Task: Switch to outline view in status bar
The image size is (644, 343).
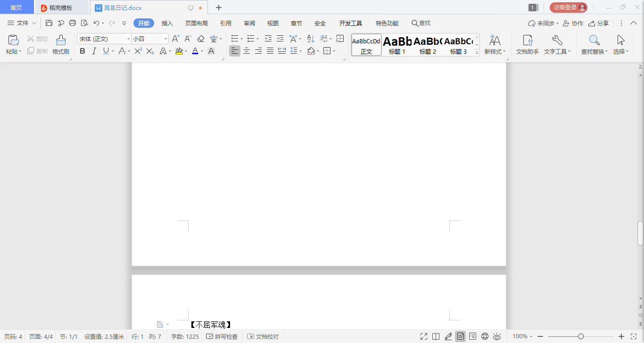Action: click(x=473, y=336)
